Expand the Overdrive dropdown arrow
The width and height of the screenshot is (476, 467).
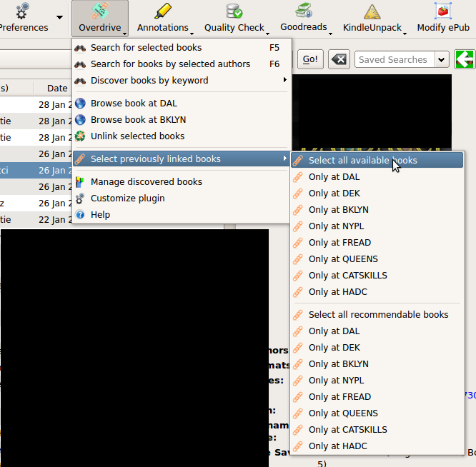click(125, 34)
